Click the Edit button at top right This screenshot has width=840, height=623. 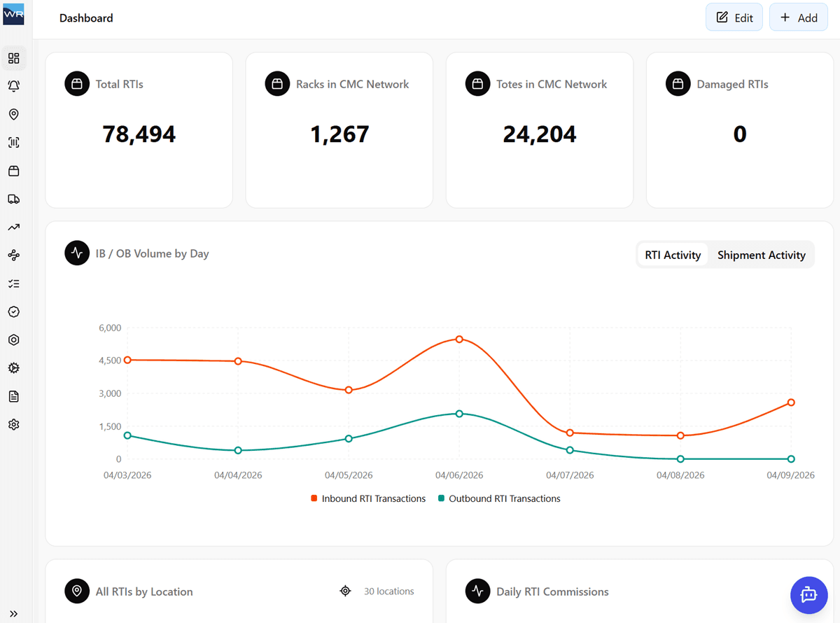[x=734, y=17]
